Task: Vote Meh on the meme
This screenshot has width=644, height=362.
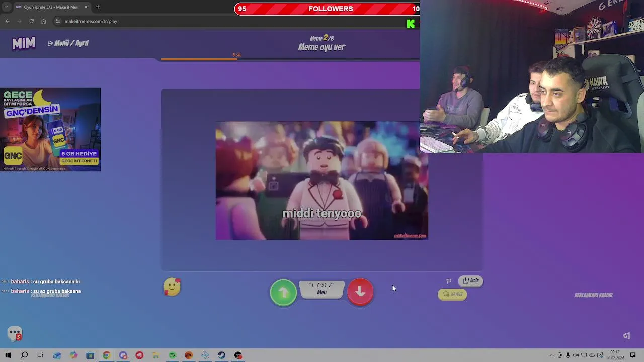Action: pyautogui.click(x=322, y=289)
